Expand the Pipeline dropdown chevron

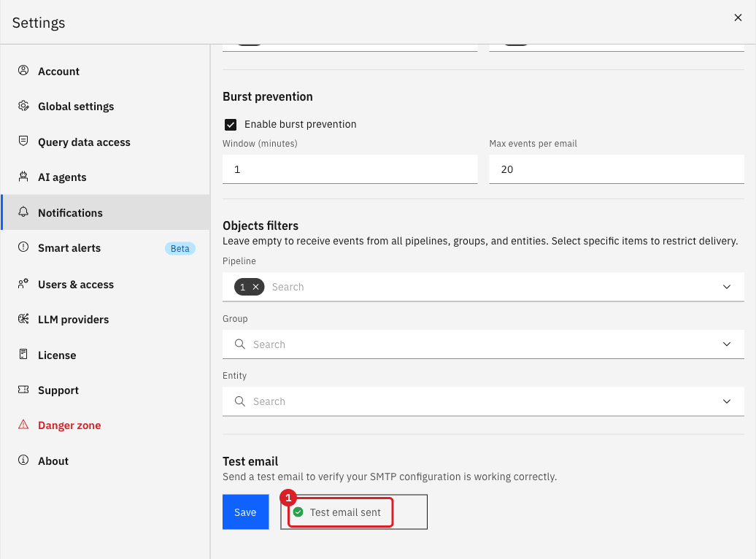pyautogui.click(x=727, y=287)
